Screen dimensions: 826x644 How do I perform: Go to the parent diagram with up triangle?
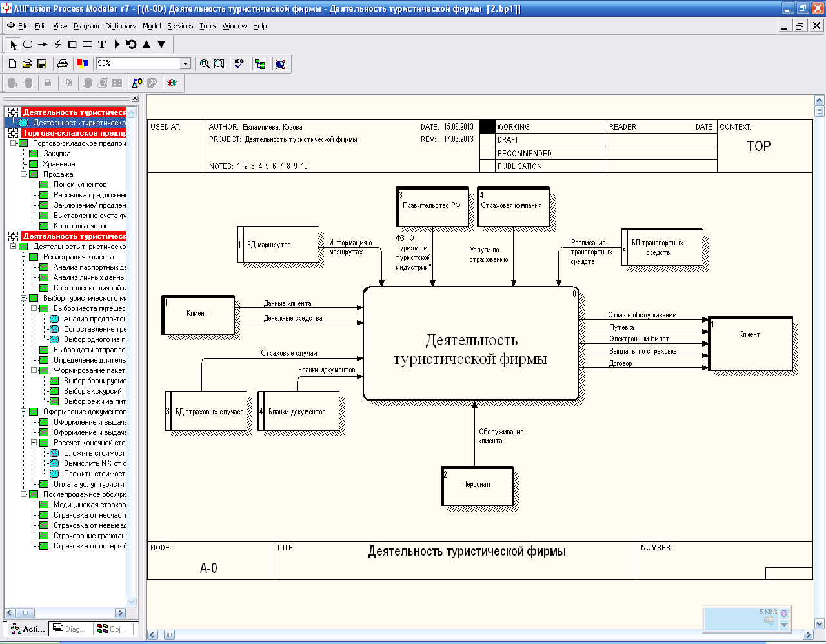pos(146,45)
